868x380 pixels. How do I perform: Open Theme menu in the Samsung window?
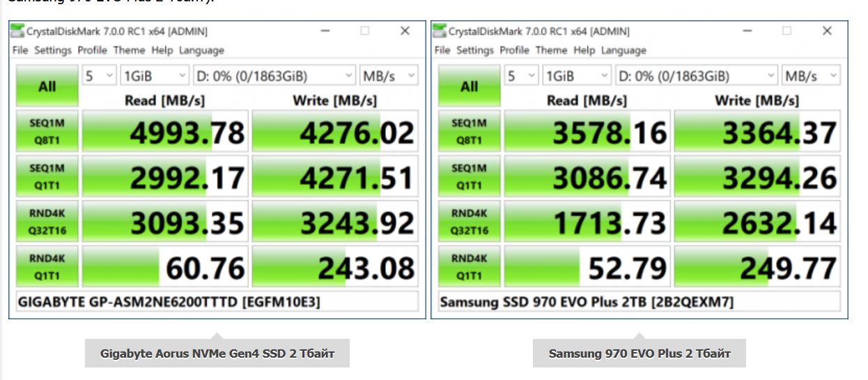point(551,50)
